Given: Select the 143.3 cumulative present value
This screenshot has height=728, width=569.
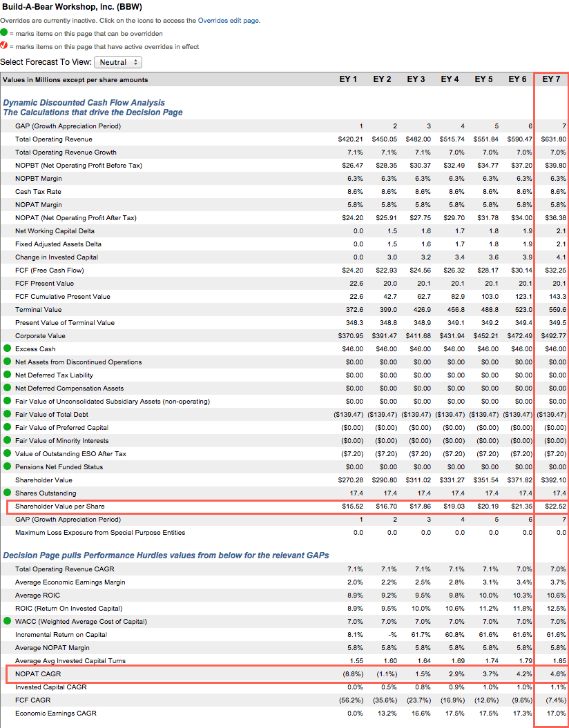Looking at the screenshot, I should [558, 296].
